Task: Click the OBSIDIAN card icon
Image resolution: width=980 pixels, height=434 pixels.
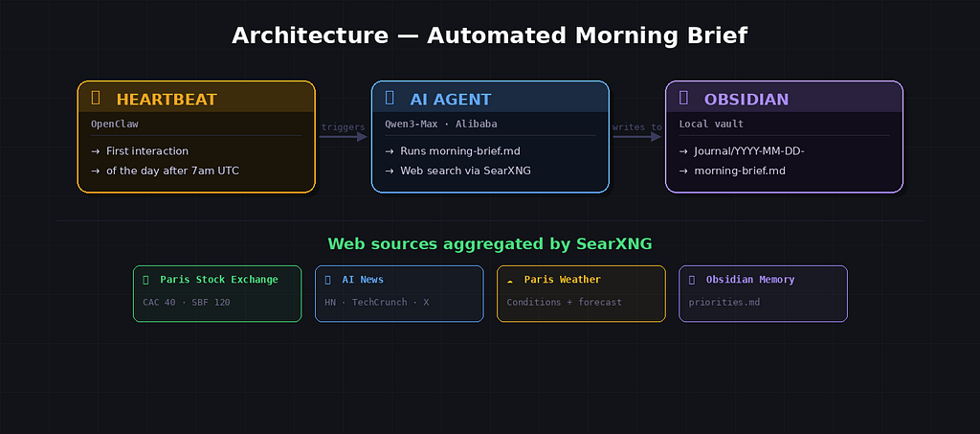Action: coord(683,98)
